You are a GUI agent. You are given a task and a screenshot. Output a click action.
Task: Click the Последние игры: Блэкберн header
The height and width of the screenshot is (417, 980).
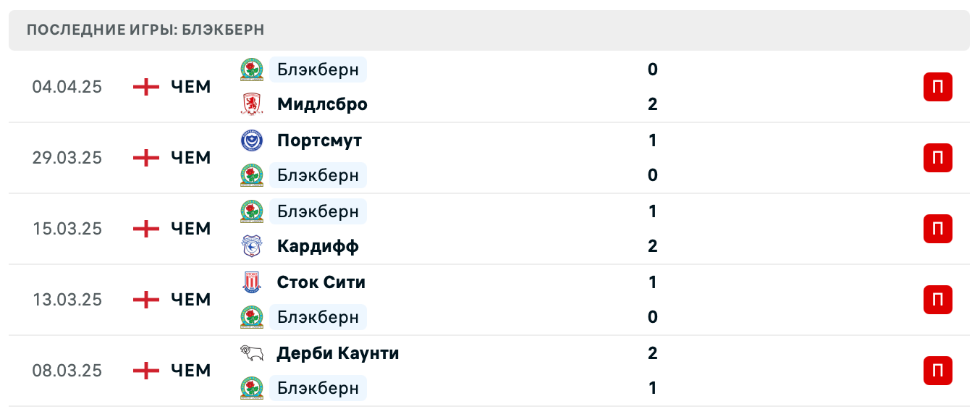coord(145,30)
